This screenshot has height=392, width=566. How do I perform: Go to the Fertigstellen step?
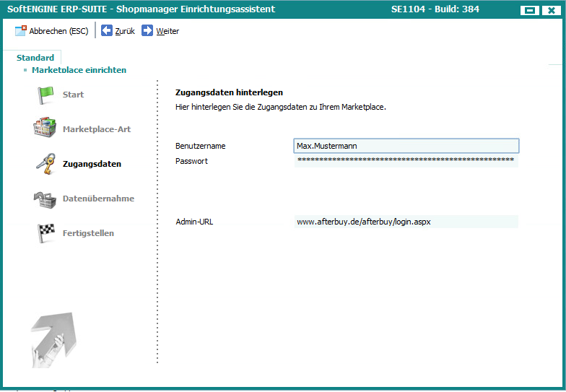88,233
